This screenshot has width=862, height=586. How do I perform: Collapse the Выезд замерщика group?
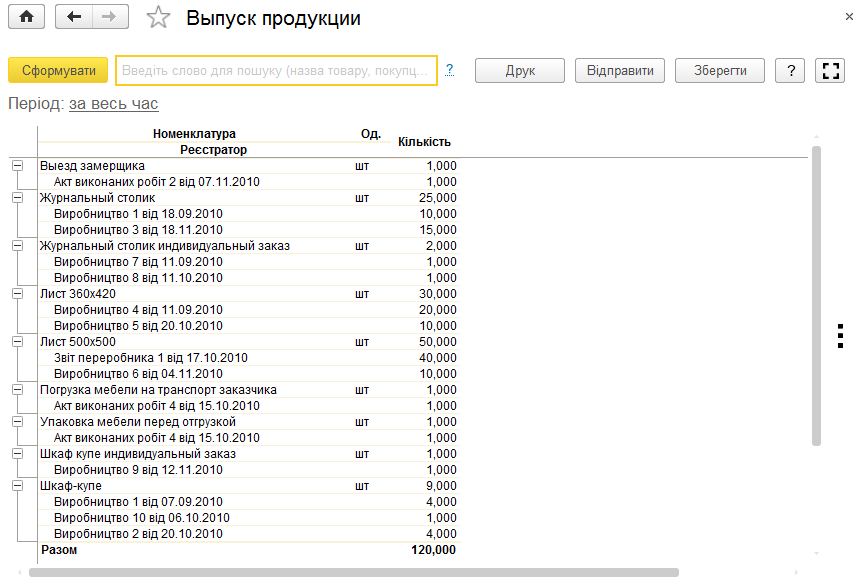tap(18, 165)
